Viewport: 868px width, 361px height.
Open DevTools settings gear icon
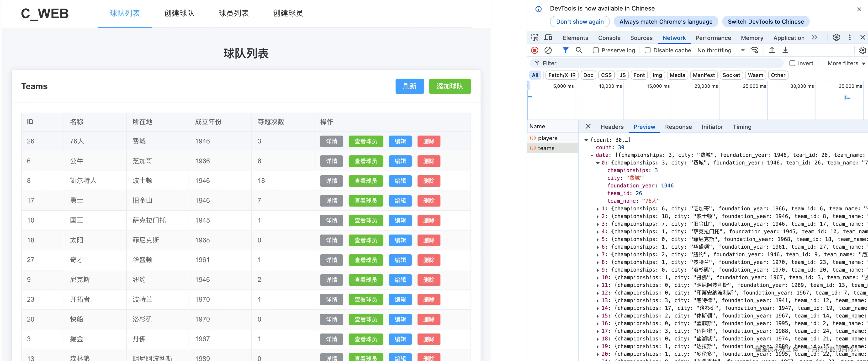[x=836, y=38]
